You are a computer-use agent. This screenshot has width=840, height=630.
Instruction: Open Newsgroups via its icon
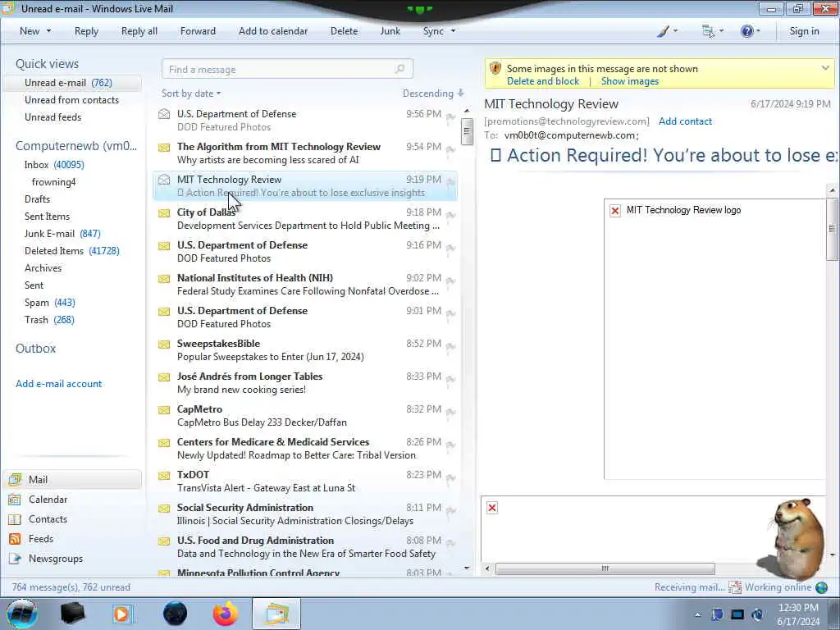click(x=15, y=559)
